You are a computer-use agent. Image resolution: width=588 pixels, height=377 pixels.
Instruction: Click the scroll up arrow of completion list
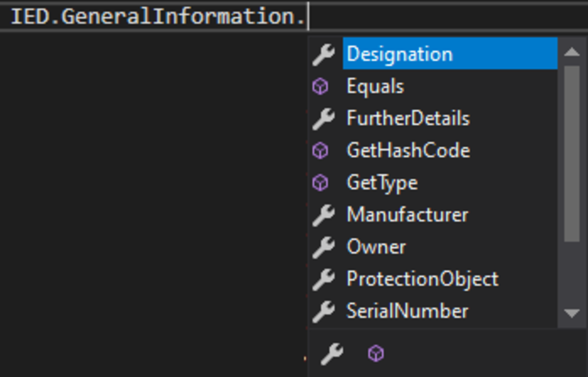click(572, 52)
